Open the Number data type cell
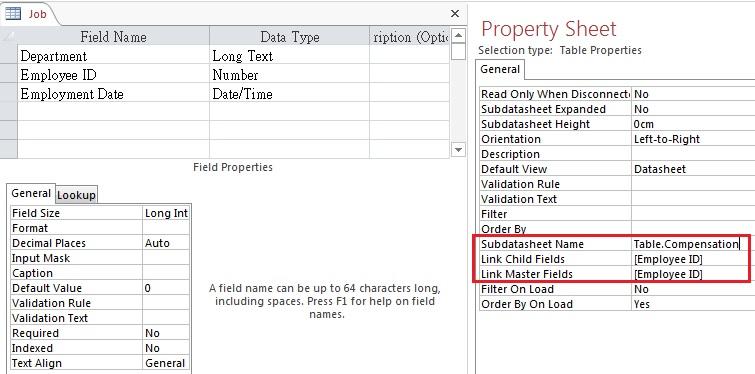755x374 pixels. click(289, 75)
